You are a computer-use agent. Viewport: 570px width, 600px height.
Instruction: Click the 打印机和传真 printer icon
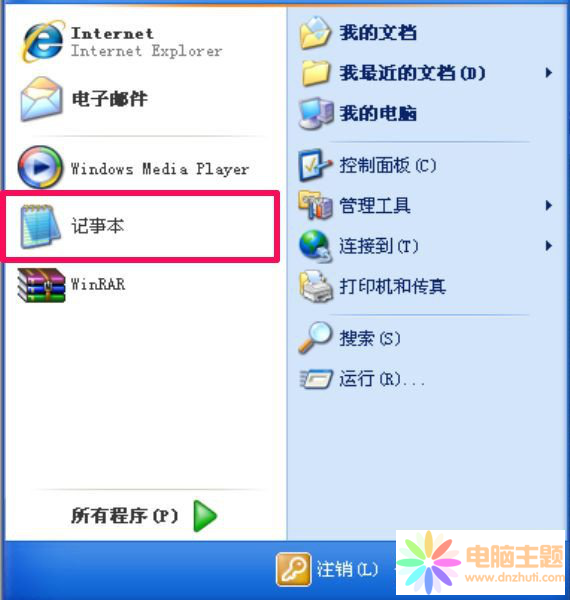point(316,286)
